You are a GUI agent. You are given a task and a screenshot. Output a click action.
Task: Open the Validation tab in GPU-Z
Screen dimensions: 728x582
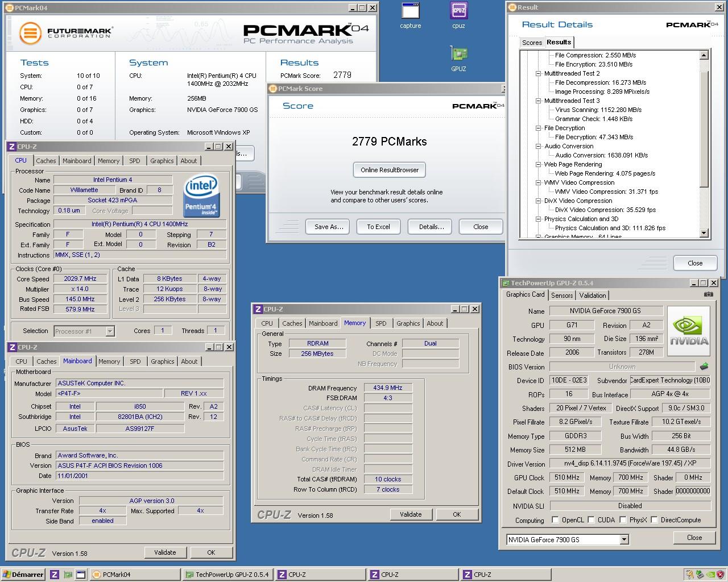(x=593, y=296)
